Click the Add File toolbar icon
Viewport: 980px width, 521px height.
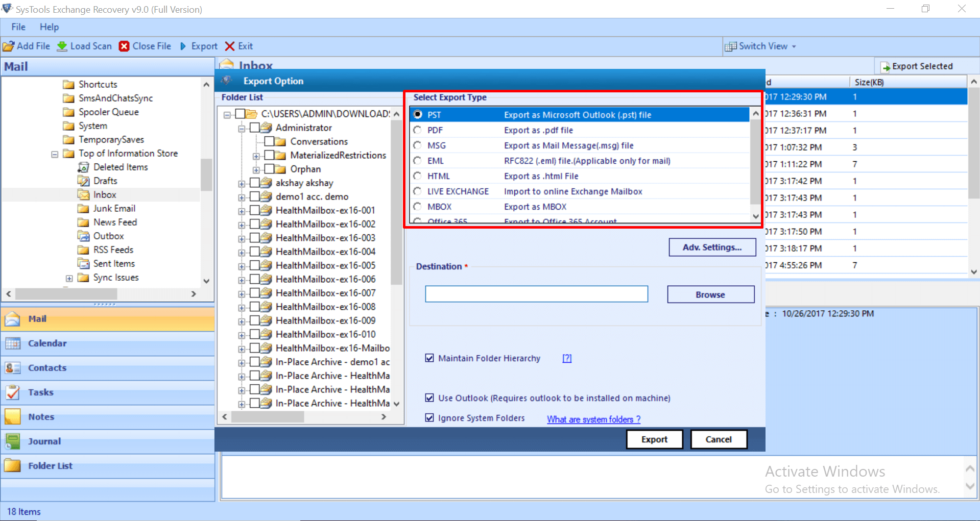[x=9, y=46]
